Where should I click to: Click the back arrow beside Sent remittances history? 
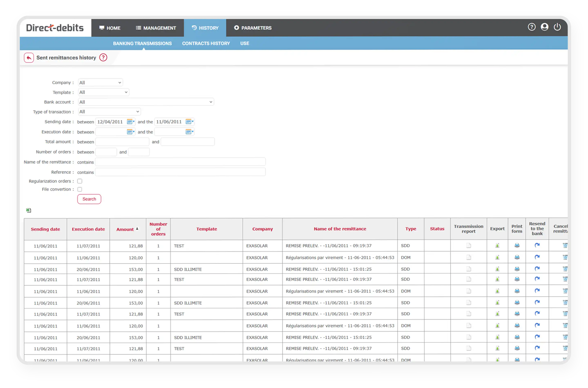coord(29,58)
